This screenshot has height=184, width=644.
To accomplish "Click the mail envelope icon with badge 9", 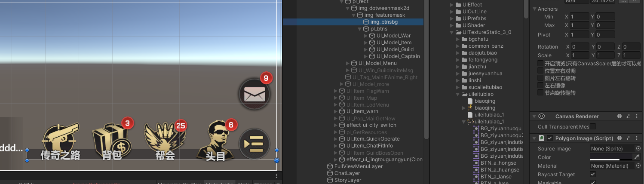I will [x=255, y=94].
